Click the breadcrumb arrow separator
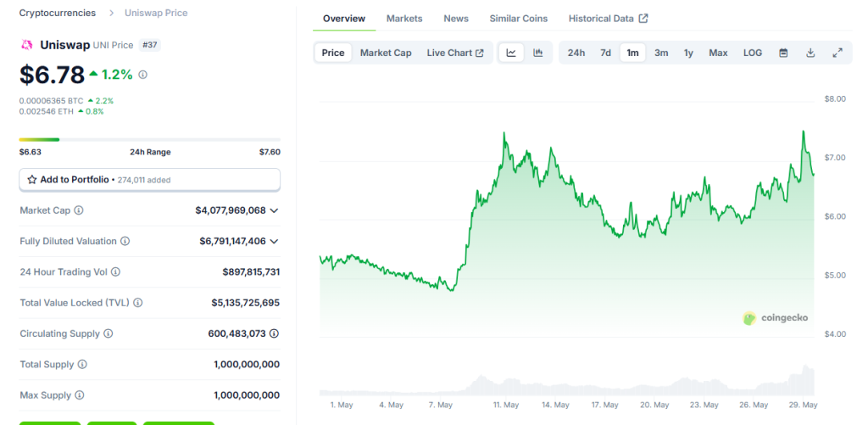This screenshot has width=868, height=425. tap(111, 13)
